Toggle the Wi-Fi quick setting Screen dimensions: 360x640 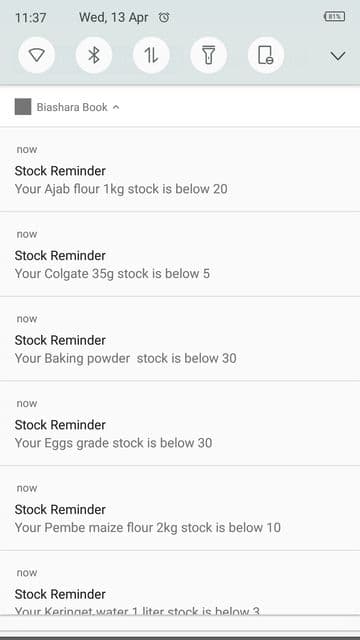tap(36, 55)
